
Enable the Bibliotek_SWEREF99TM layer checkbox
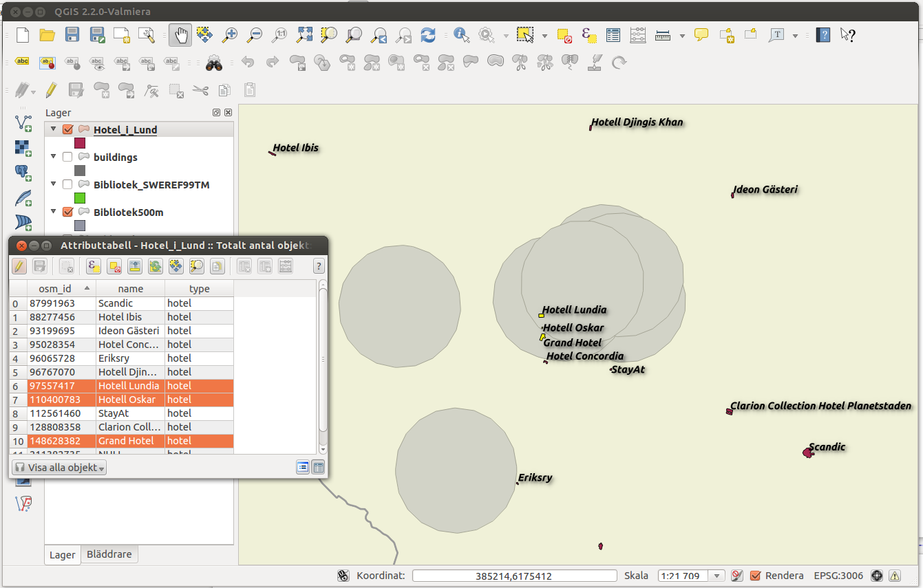click(67, 184)
